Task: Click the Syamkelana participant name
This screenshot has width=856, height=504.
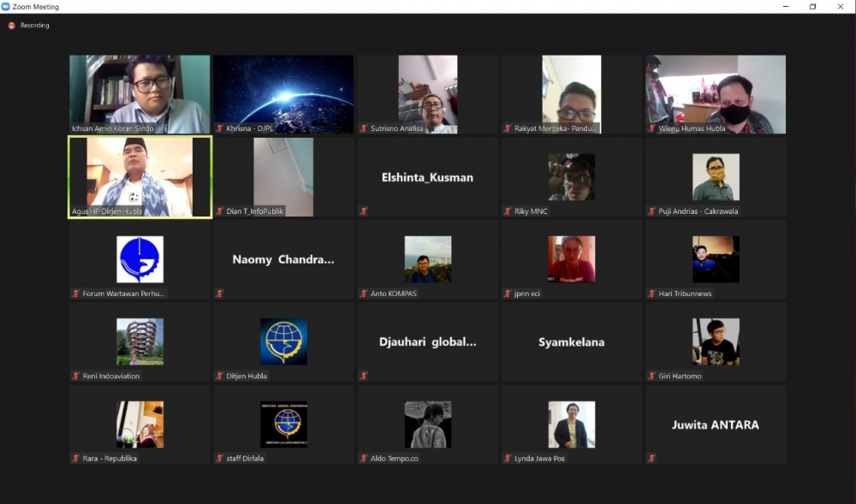Action: pyautogui.click(x=572, y=342)
